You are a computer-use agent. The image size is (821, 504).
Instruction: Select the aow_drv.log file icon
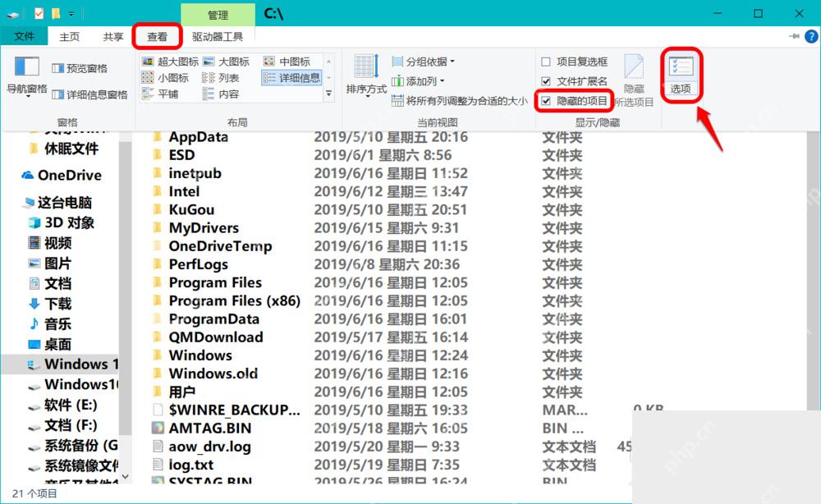[158, 447]
